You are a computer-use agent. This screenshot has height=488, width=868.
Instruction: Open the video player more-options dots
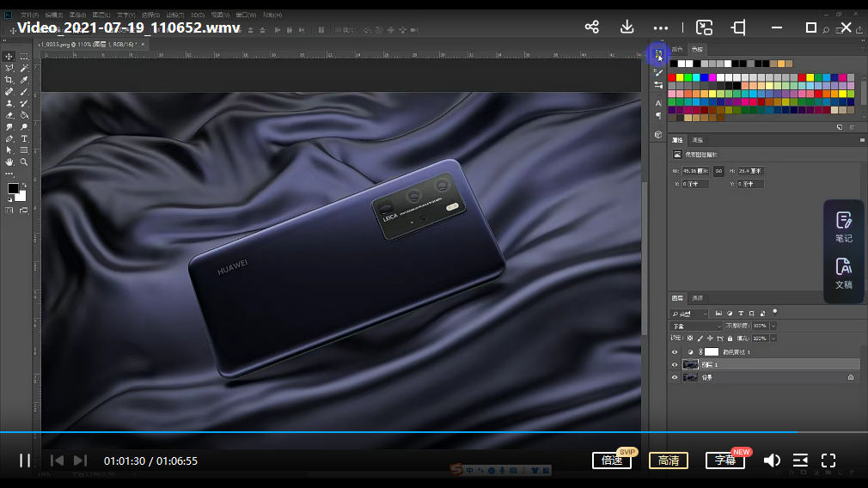pos(660,27)
